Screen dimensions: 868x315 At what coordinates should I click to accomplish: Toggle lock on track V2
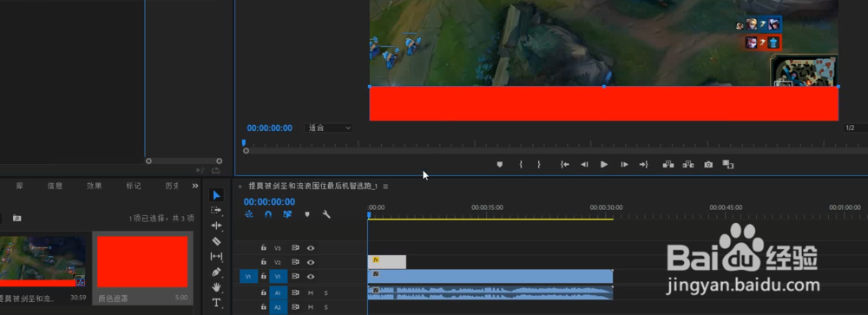coord(264,262)
